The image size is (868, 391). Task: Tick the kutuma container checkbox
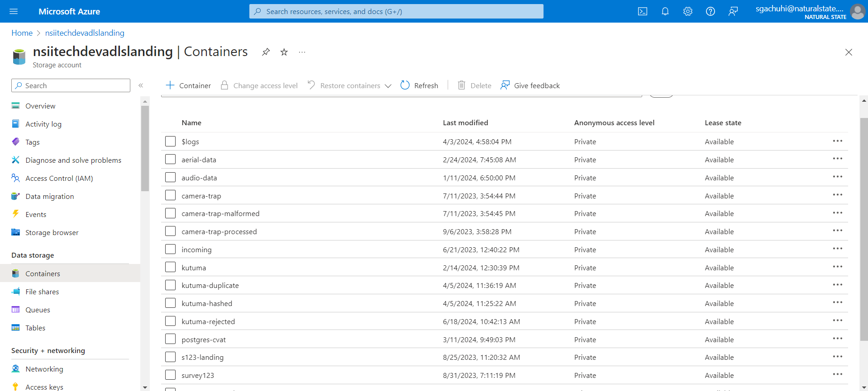(x=170, y=267)
